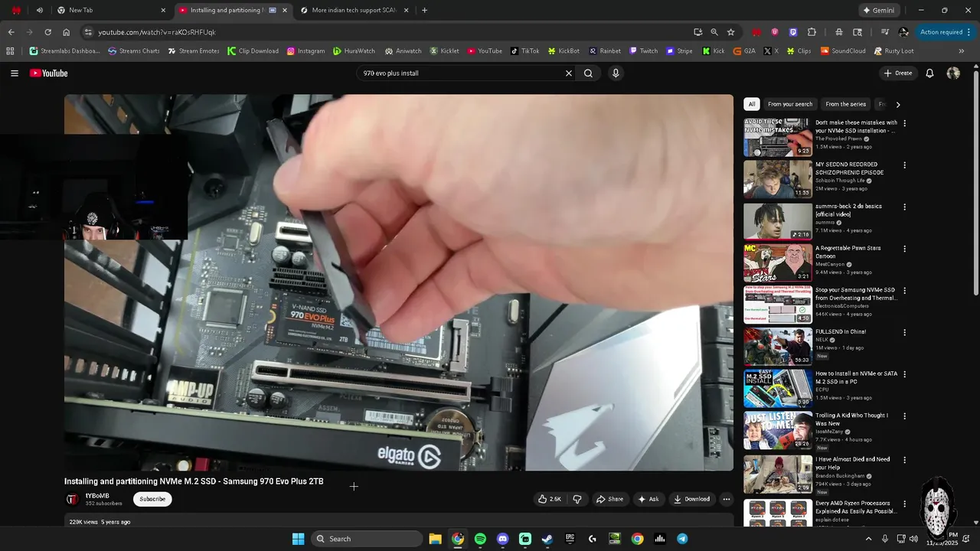This screenshot has height=551, width=980.
Task: Select the All filter chip
Action: [x=752, y=104]
